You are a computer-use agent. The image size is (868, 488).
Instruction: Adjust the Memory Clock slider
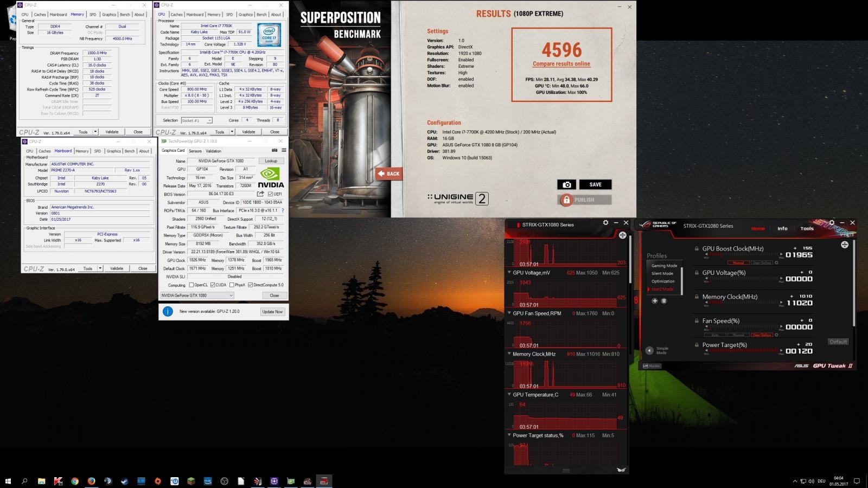743,303
